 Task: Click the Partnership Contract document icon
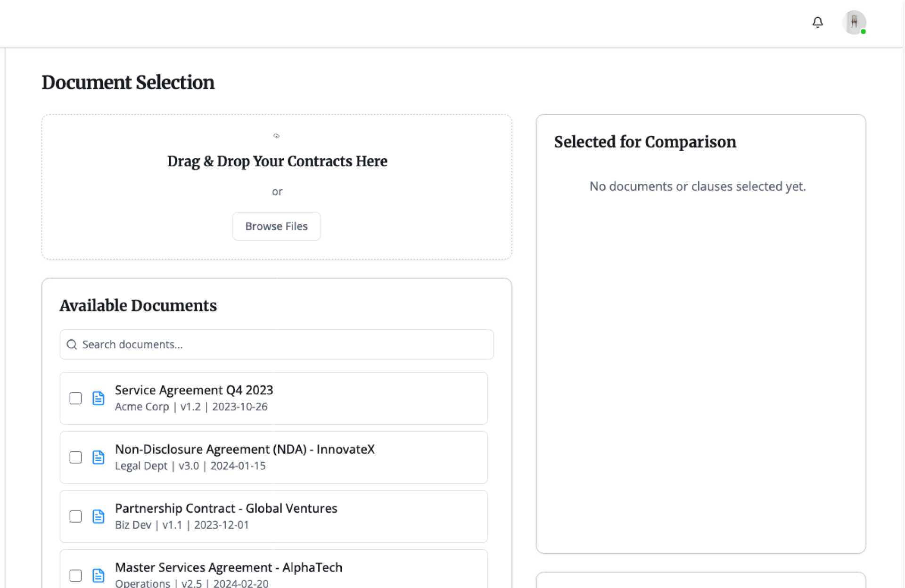click(x=98, y=516)
